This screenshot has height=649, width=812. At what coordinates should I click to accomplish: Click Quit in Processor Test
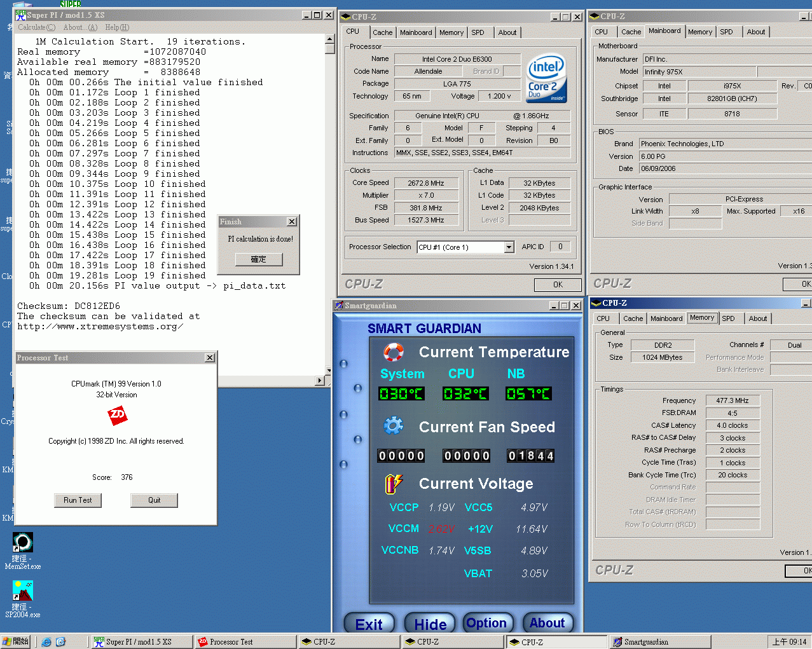[154, 500]
